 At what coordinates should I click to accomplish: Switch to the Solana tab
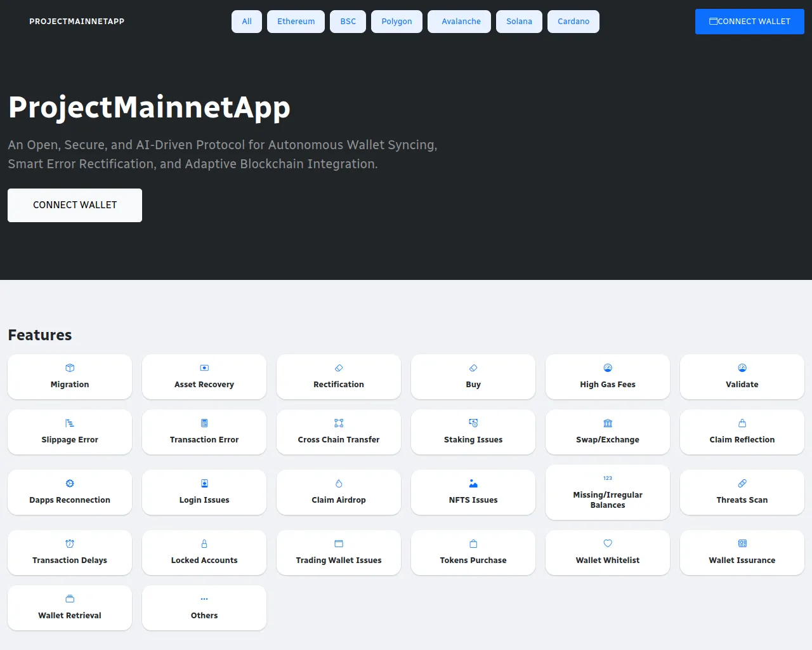pos(519,22)
